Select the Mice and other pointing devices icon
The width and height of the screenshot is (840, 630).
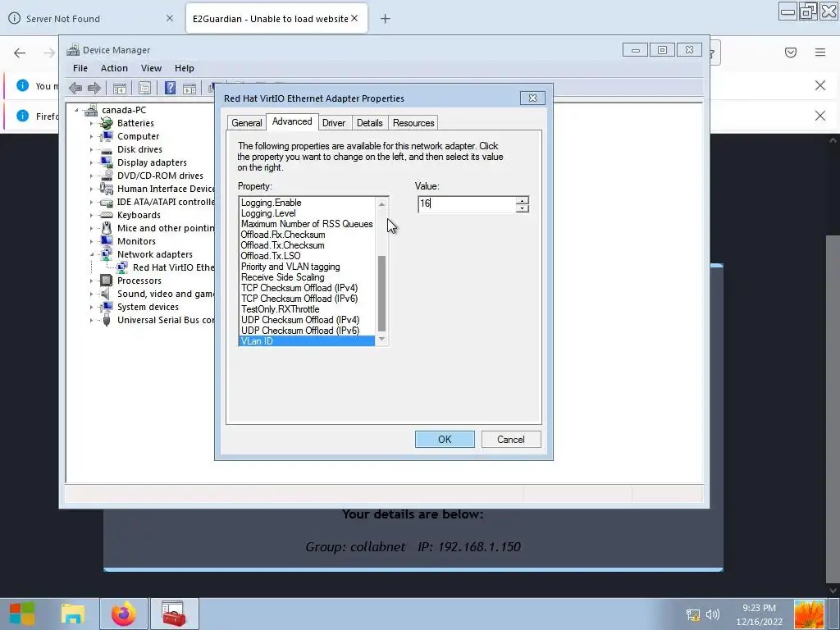(x=107, y=228)
